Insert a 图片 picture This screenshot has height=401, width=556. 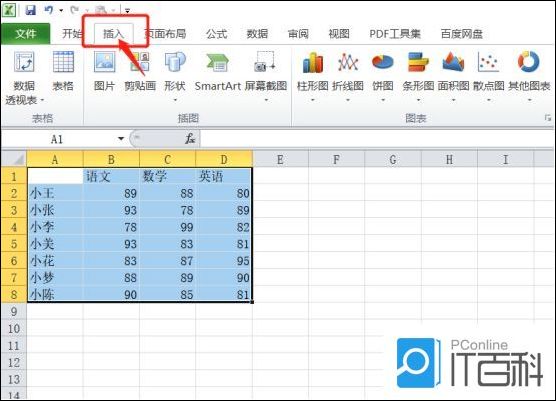pos(104,71)
